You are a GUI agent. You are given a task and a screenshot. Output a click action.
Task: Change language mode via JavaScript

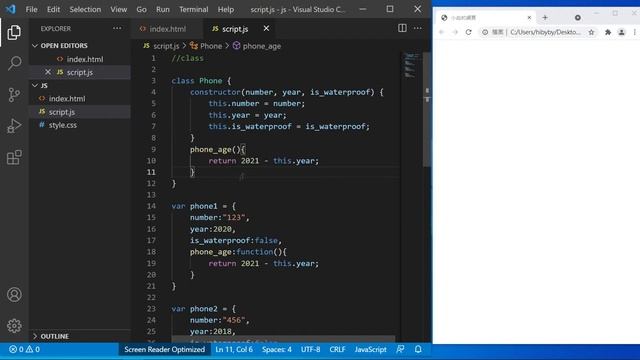click(x=370, y=349)
